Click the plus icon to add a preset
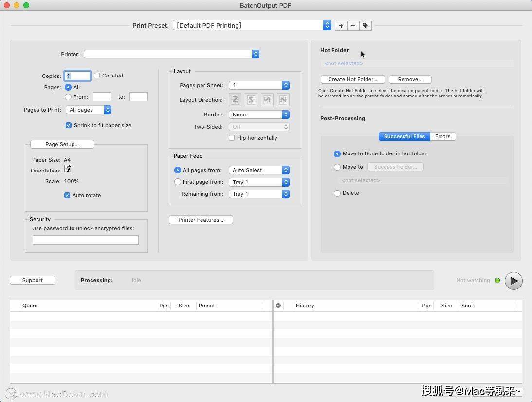This screenshot has height=402, width=532. tap(341, 26)
